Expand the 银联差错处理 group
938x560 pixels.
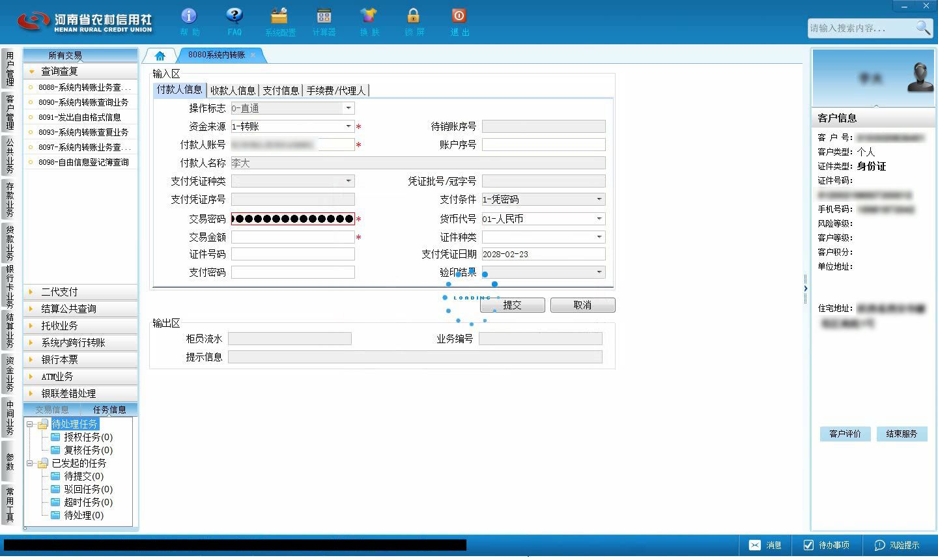[x=80, y=393]
